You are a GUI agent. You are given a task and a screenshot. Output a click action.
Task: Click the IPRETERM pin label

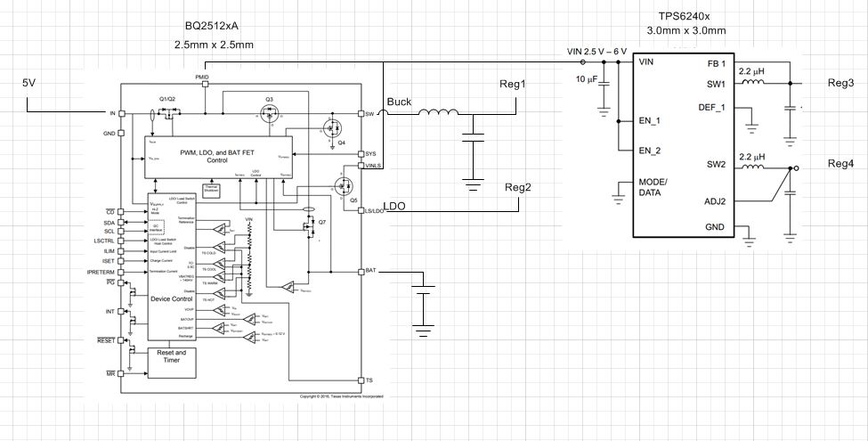pyautogui.click(x=101, y=272)
